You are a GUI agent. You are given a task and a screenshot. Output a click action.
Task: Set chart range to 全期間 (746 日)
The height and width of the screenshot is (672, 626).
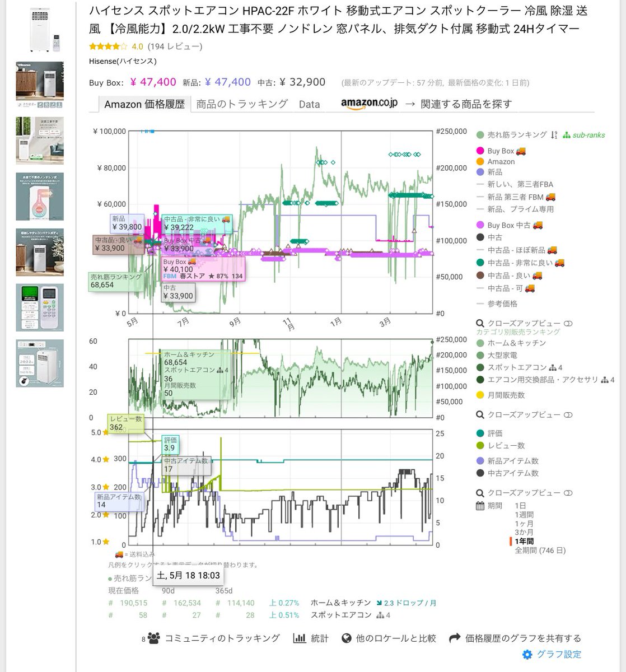(540, 550)
